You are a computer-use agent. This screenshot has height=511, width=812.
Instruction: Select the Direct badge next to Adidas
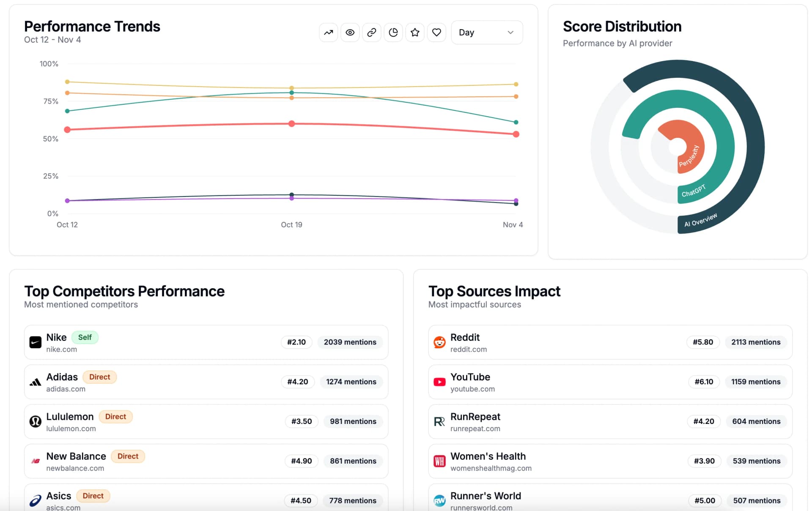click(x=100, y=377)
